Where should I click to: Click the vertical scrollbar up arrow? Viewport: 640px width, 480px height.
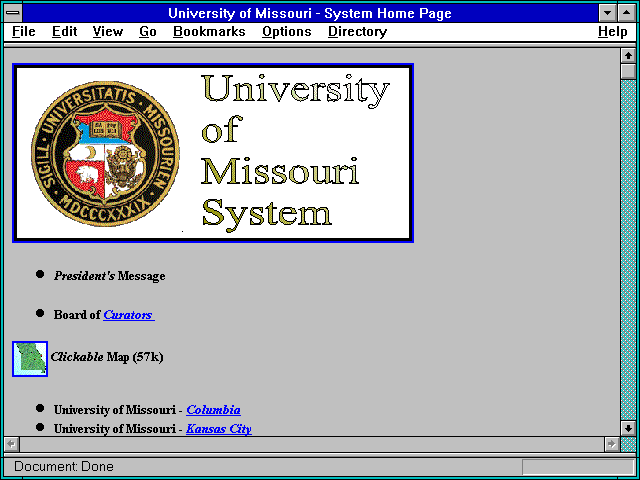pyautogui.click(x=628, y=56)
